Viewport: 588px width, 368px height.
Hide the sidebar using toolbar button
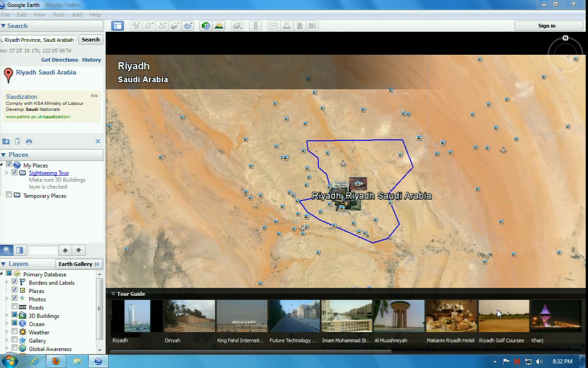coord(118,26)
